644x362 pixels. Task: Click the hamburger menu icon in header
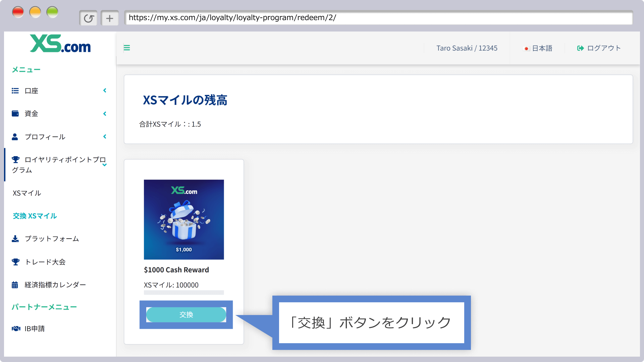127,48
